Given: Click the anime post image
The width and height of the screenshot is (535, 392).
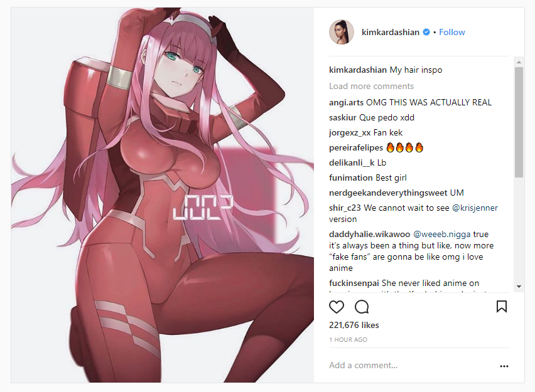Looking at the screenshot, I should tap(163, 195).
